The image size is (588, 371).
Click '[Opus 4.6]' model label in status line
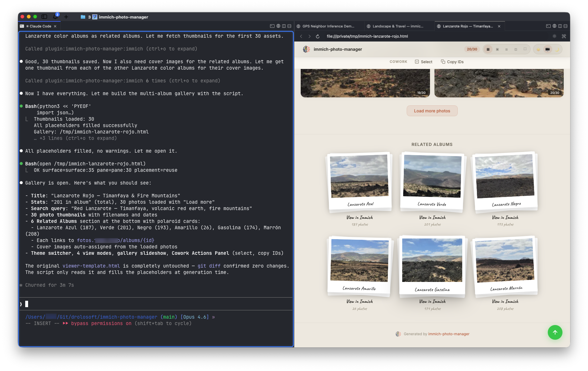(x=195, y=317)
